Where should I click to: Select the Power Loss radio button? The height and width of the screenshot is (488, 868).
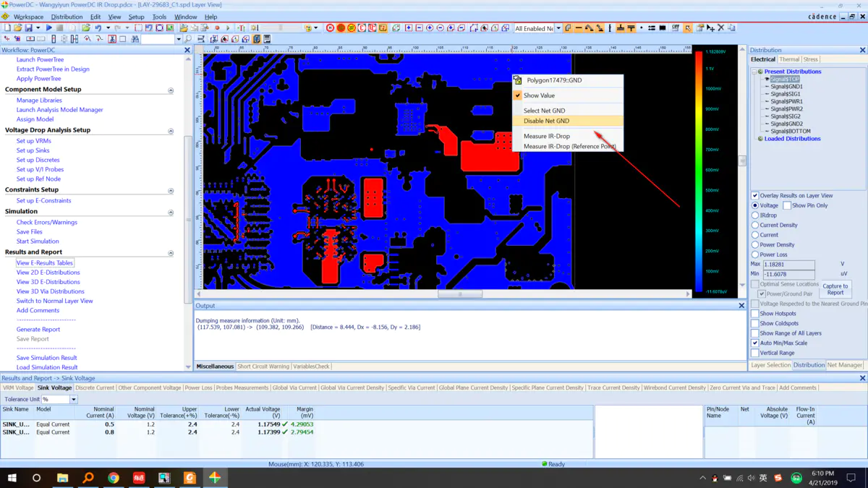(754, 254)
